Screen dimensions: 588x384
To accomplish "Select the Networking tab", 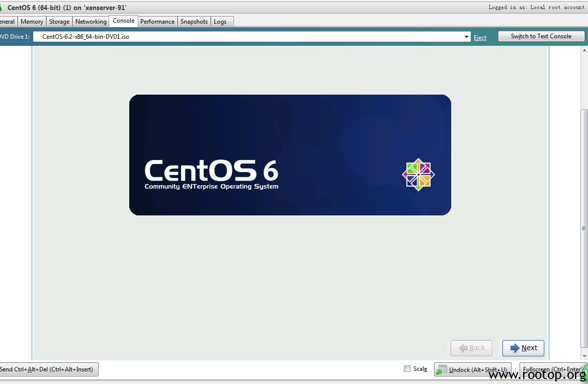I will tap(91, 22).
